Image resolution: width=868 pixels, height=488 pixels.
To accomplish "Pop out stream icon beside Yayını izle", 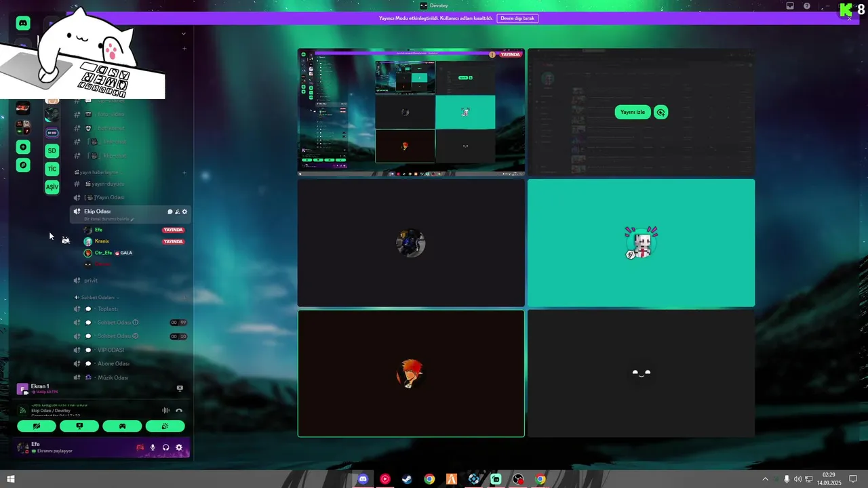I will click(660, 112).
